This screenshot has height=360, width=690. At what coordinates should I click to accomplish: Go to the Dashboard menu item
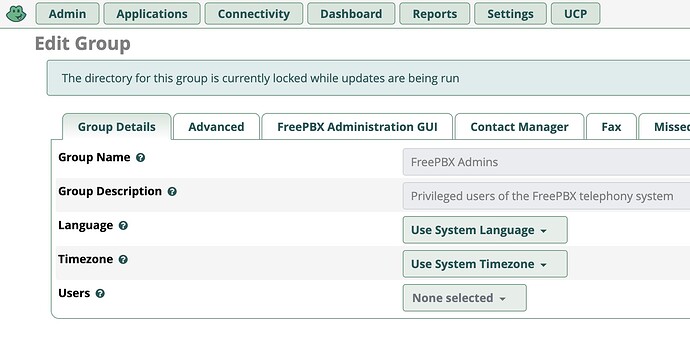(351, 14)
